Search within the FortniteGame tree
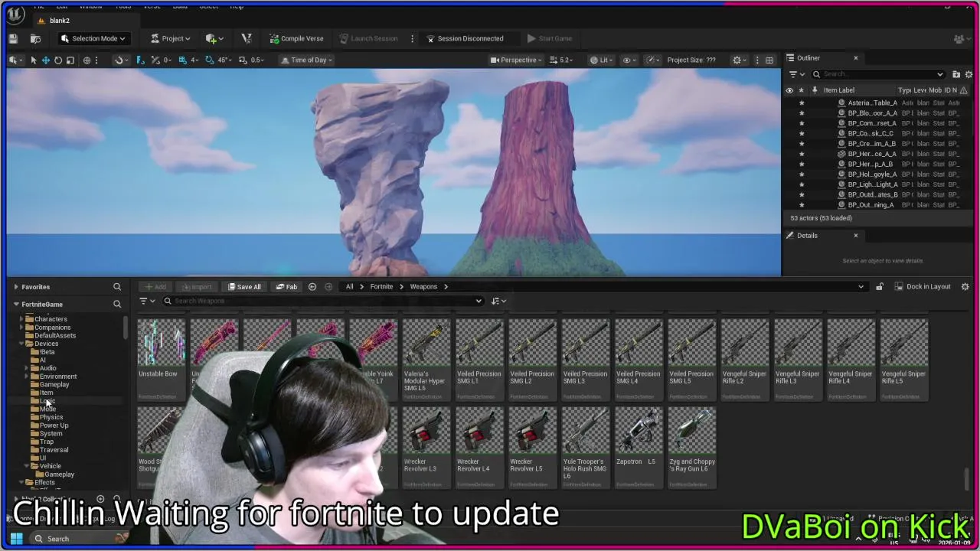Viewport: 980px width, 551px height. click(x=117, y=304)
